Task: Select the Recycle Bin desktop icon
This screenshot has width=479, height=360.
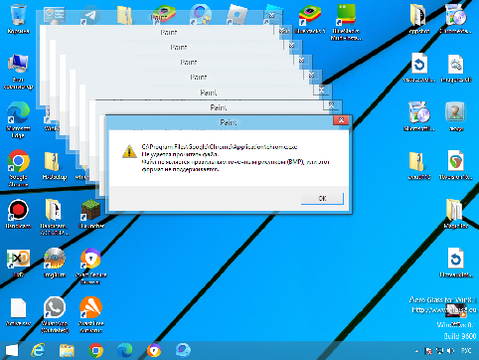Action: (x=18, y=19)
